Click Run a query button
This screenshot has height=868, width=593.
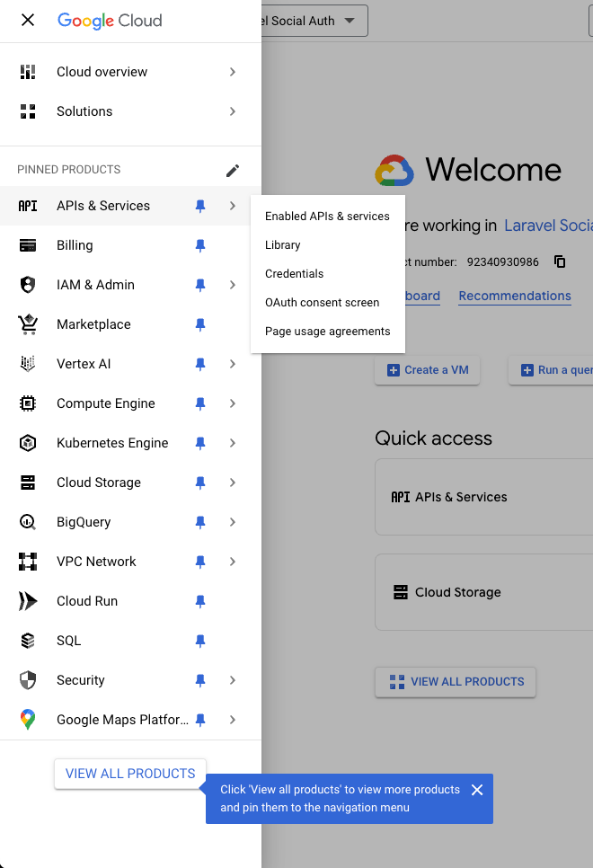(551, 370)
